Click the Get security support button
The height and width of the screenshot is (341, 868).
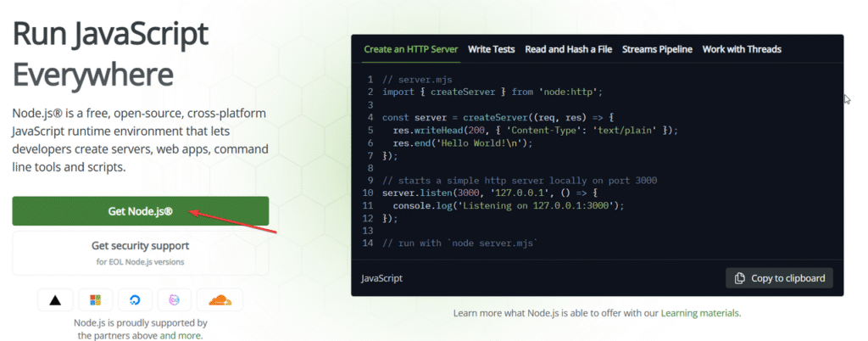pos(140,252)
